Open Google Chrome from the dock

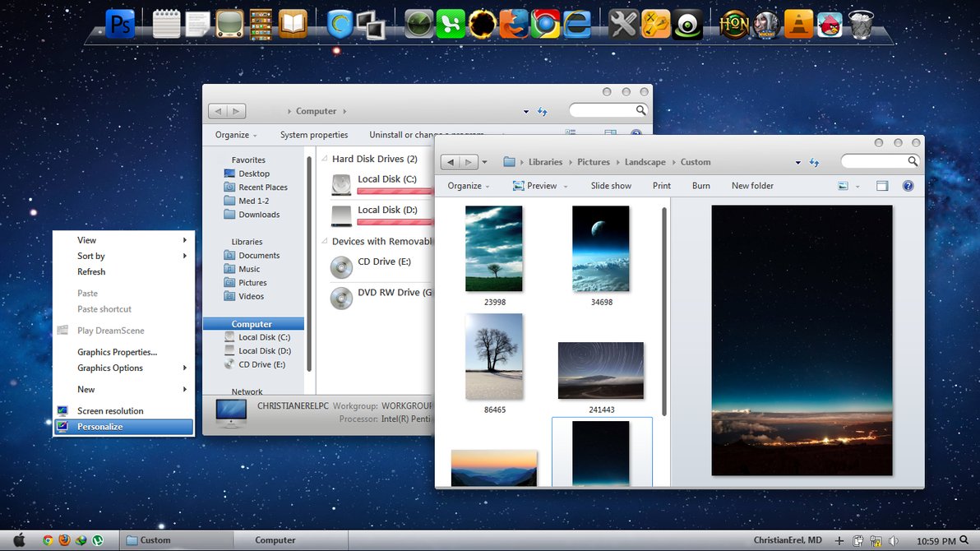[x=544, y=25]
